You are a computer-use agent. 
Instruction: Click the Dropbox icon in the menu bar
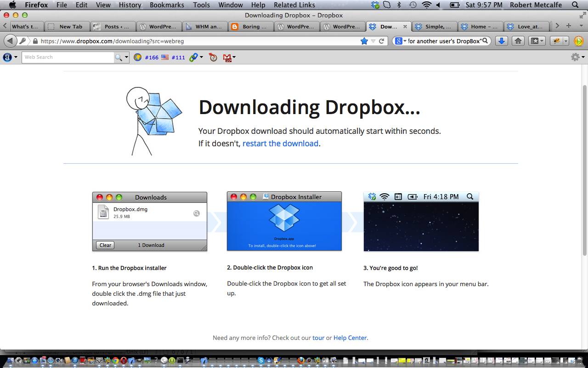click(376, 5)
